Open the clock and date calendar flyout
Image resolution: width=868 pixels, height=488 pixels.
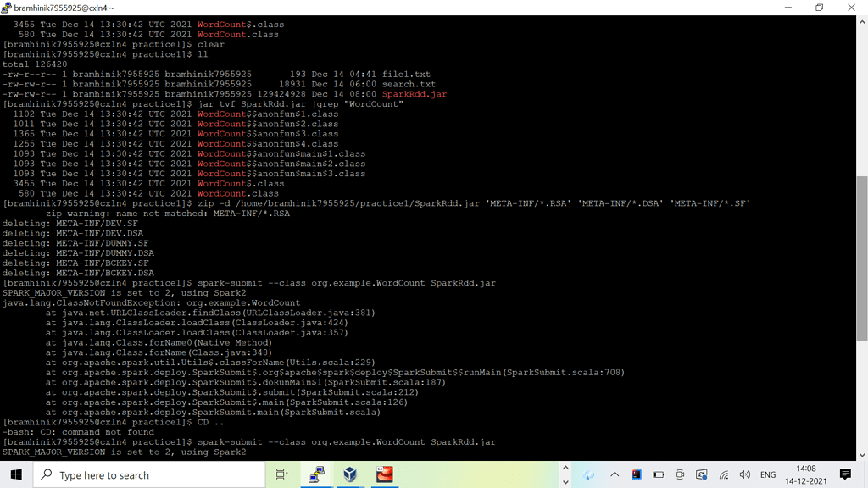click(806, 474)
